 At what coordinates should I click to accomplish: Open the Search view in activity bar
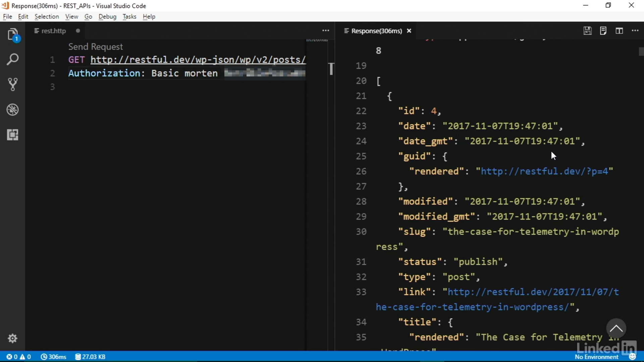coord(13,59)
